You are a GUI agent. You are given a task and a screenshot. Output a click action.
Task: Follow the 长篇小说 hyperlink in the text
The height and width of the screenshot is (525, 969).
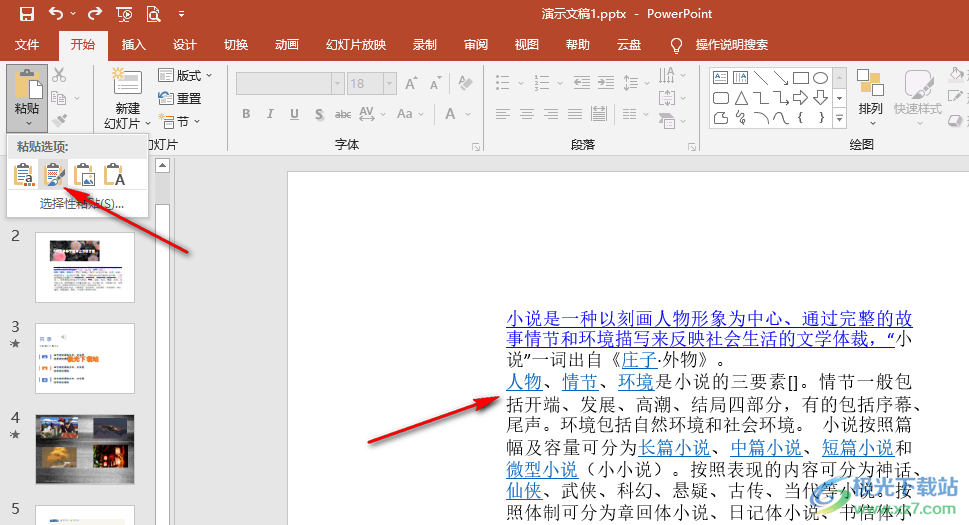675,447
